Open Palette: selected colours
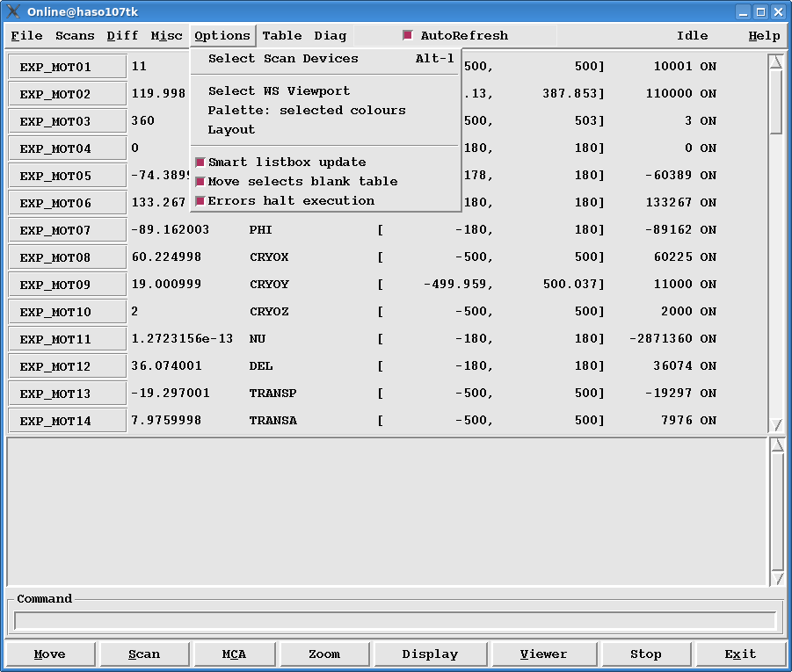This screenshot has height=672, width=792. pos(325,110)
